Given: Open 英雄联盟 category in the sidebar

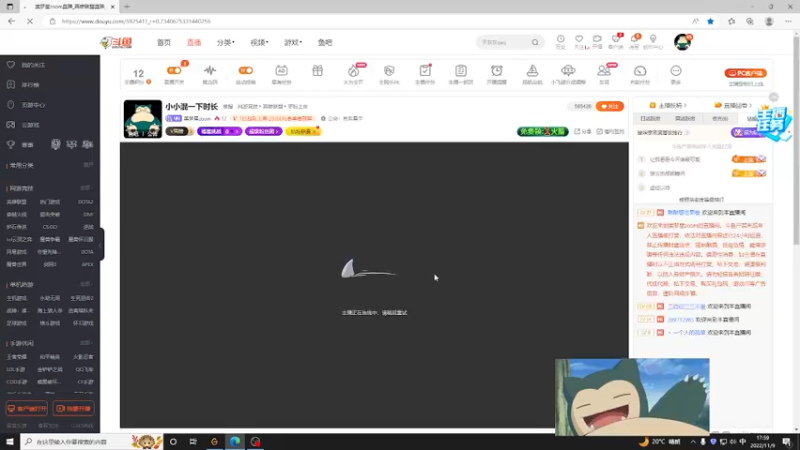Looking at the screenshot, I should point(16,202).
